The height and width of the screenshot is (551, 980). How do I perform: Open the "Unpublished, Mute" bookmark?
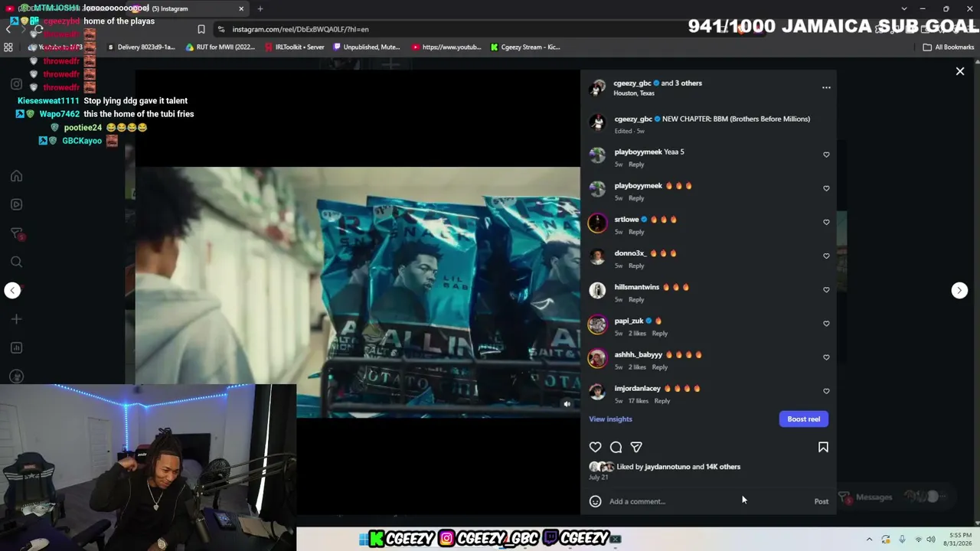coord(366,47)
